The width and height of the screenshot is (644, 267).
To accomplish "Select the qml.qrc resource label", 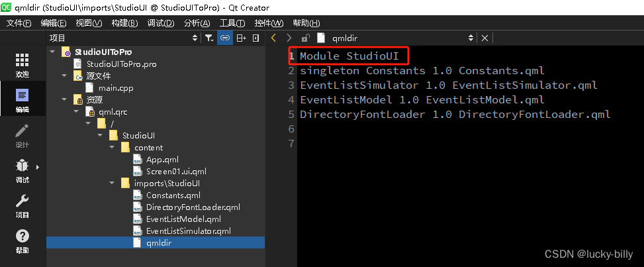I will pyautogui.click(x=113, y=112).
